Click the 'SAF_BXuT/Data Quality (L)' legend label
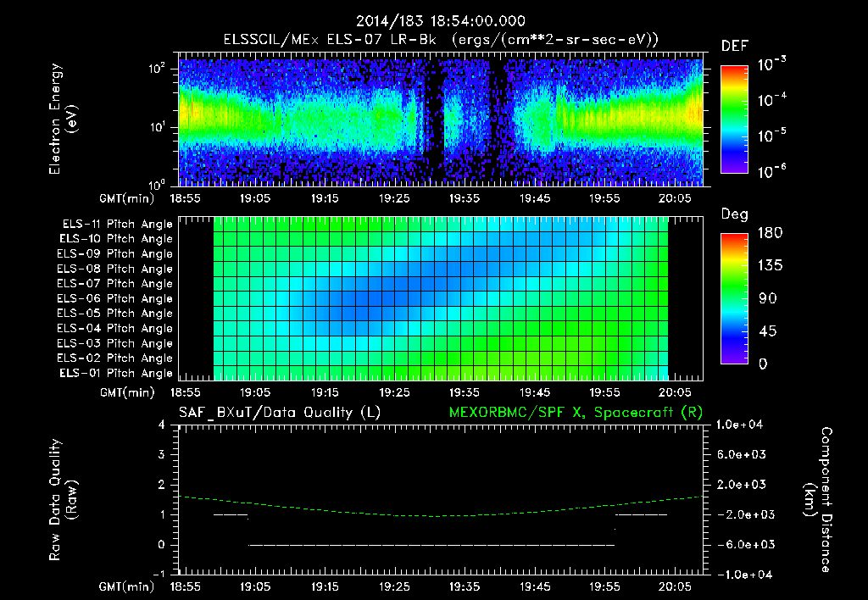Viewport: 868px width, 600px height. pyautogui.click(x=280, y=413)
